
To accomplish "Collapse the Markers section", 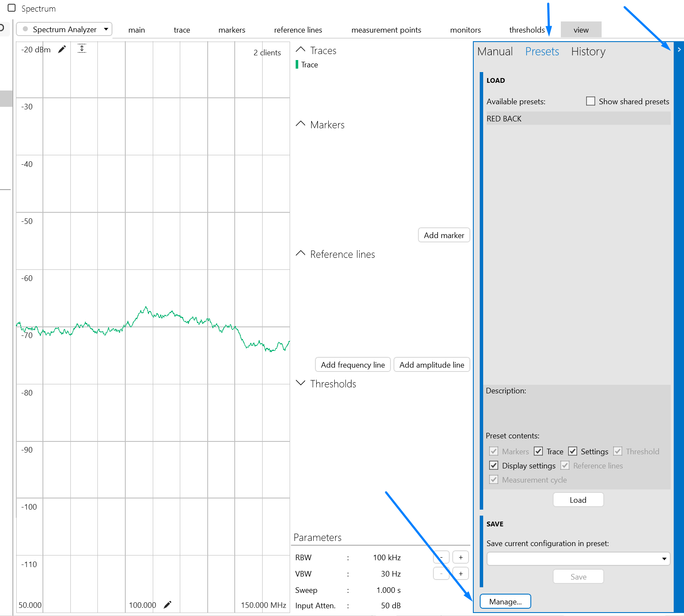I will (x=300, y=124).
